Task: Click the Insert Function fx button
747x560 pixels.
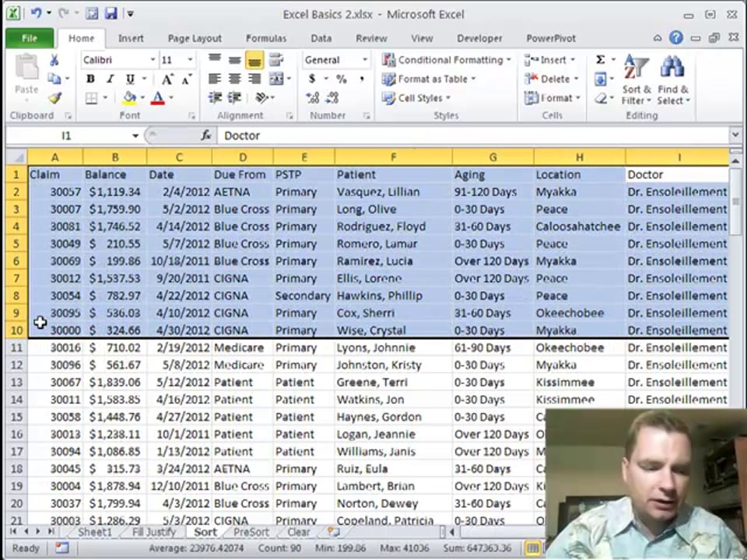Action: click(x=205, y=135)
